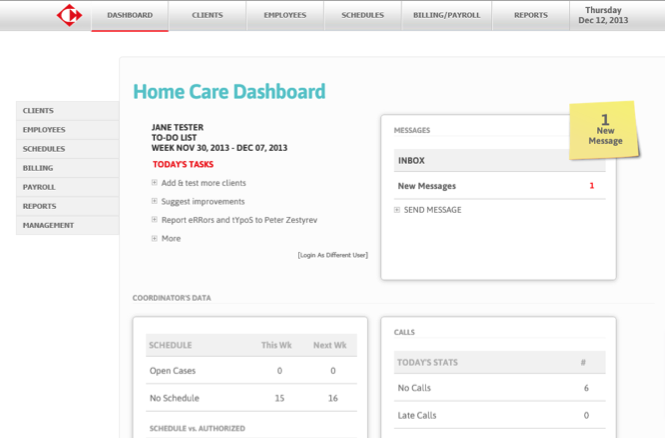
Task: Click the red diamond logo icon
Action: click(69, 15)
